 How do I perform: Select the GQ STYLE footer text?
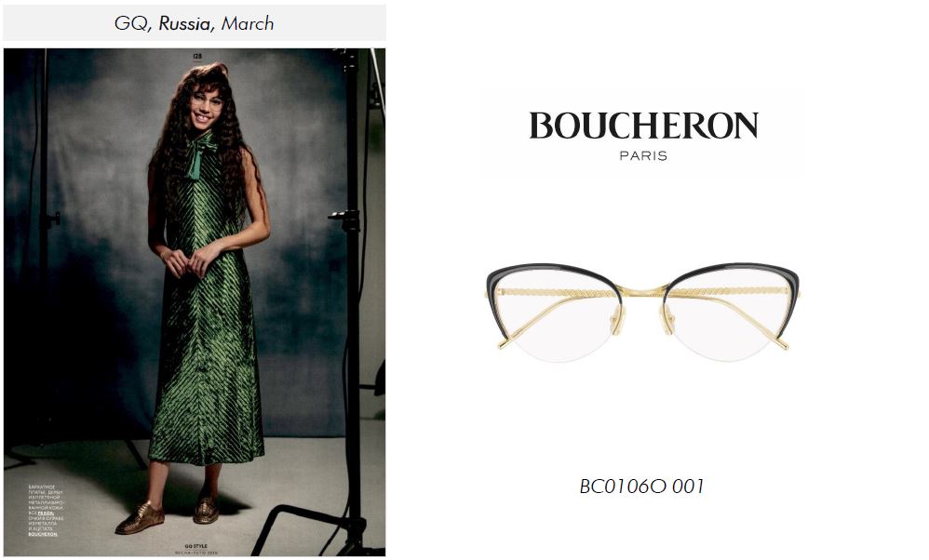[196, 546]
